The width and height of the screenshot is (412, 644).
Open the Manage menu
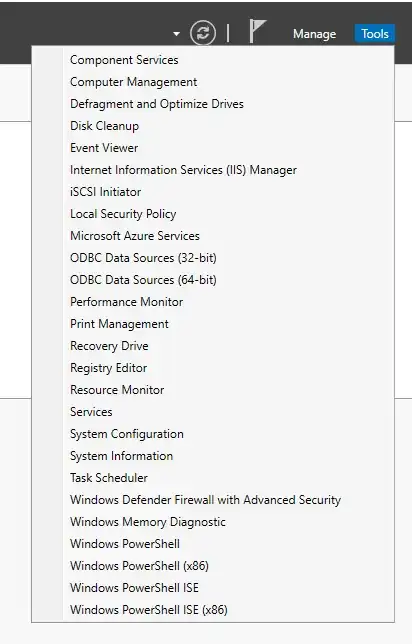[x=314, y=34]
